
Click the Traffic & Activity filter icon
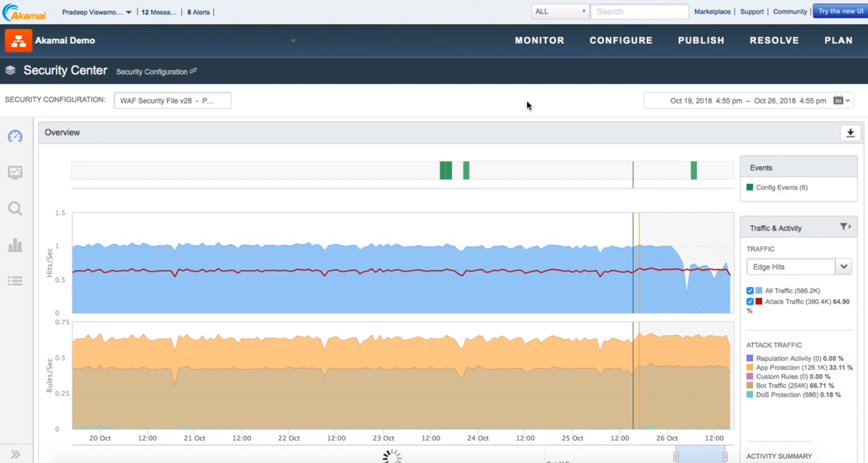point(845,227)
